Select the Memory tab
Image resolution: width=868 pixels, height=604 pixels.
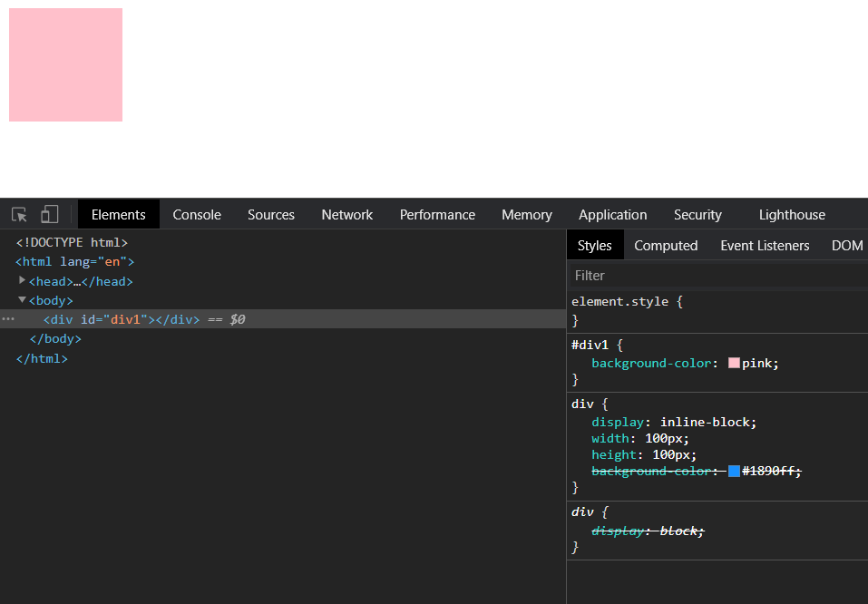[x=527, y=215]
